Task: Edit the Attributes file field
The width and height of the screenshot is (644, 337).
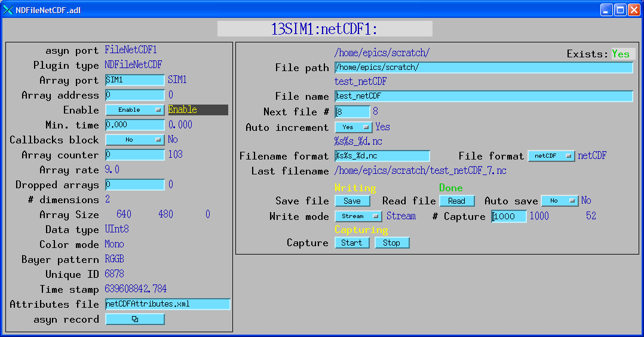Action: (x=168, y=304)
